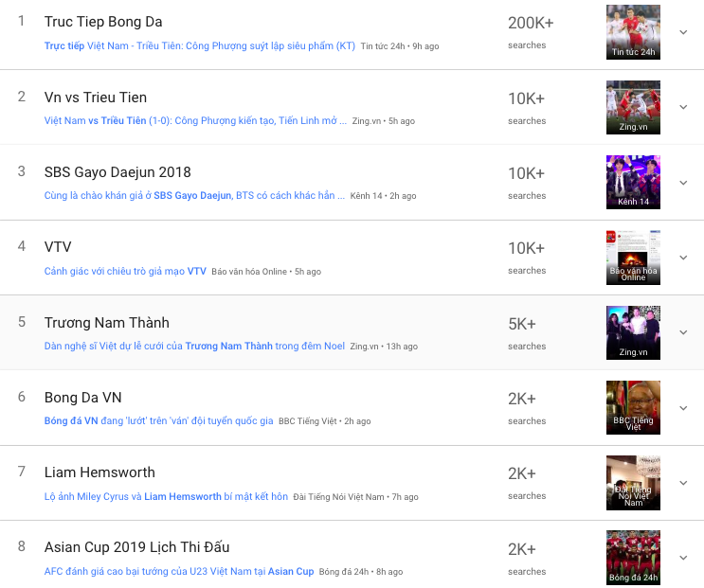Open Miley Cyrus và Liam Hemsworth article link
This screenshot has height=588, width=704.
click(x=166, y=497)
